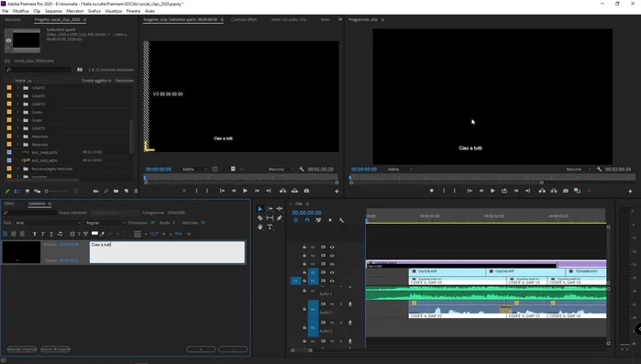This screenshot has height=364, width=641.
Task: Open timeline display settings wrench
Action: pyautogui.click(x=341, y=220)
